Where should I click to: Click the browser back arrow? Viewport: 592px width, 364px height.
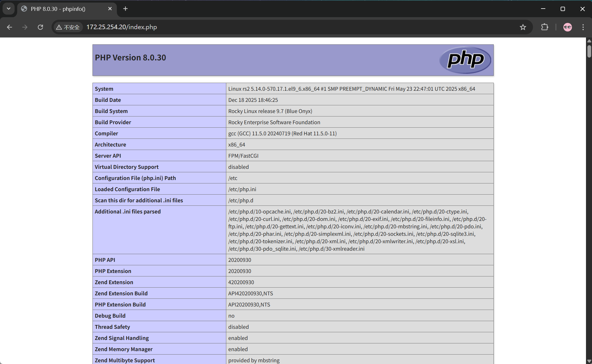click(x=9, y=27)
